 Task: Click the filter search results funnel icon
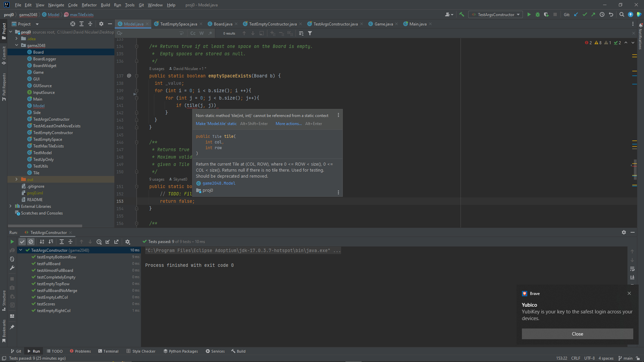click(310, 33)
